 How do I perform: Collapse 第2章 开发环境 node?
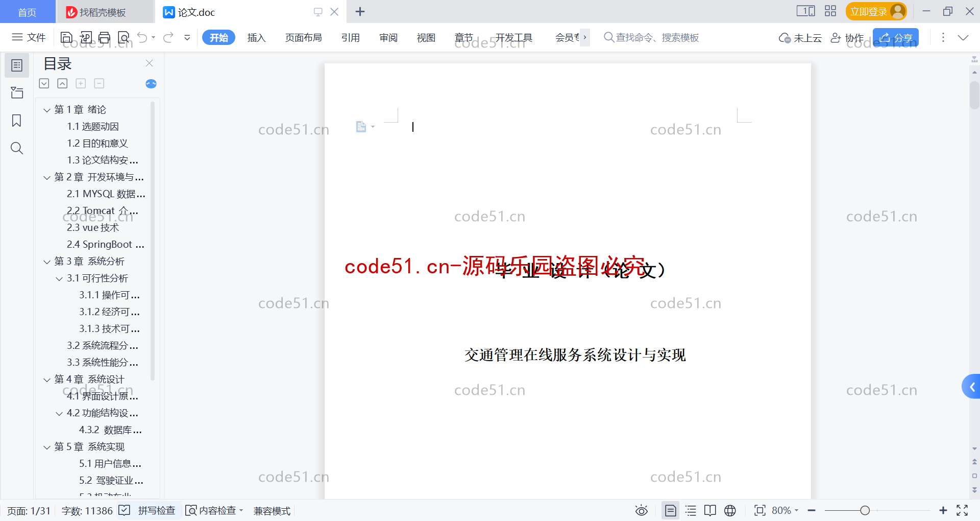pyautogui.click(x=47, y=177)
